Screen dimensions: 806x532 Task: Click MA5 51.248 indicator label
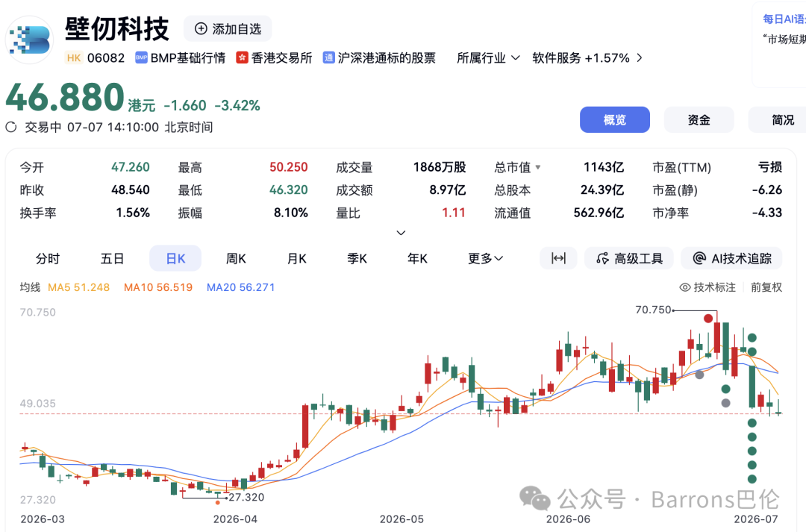pyautogui.click(x=78, y=287)
